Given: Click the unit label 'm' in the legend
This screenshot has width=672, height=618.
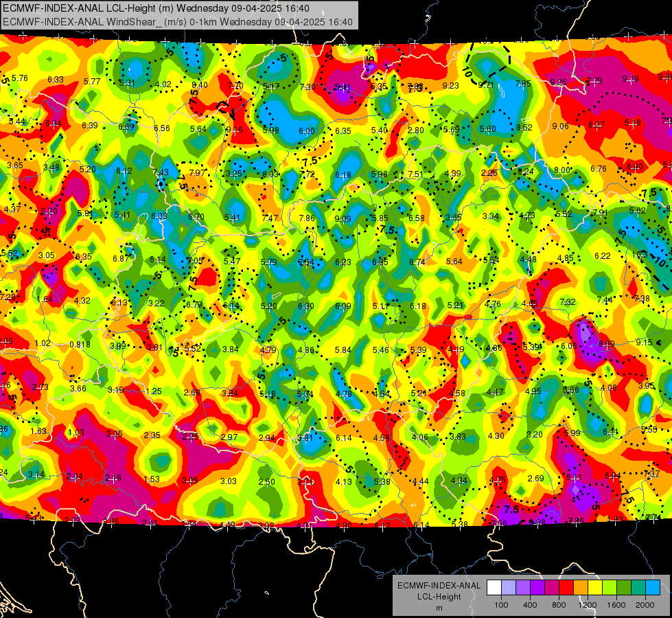Looking at the screenshot, I should coord(439,608).
